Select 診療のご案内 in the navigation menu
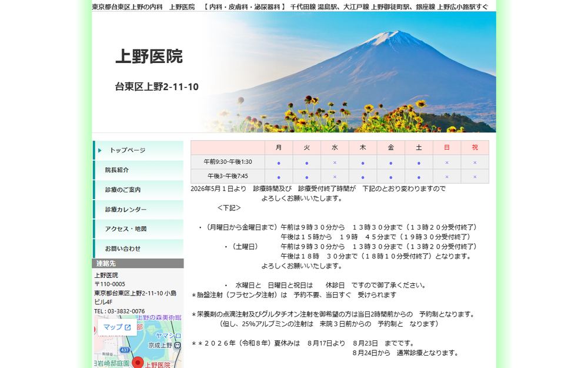This screenshot has height=368, width=588. (x=138, y=190)
